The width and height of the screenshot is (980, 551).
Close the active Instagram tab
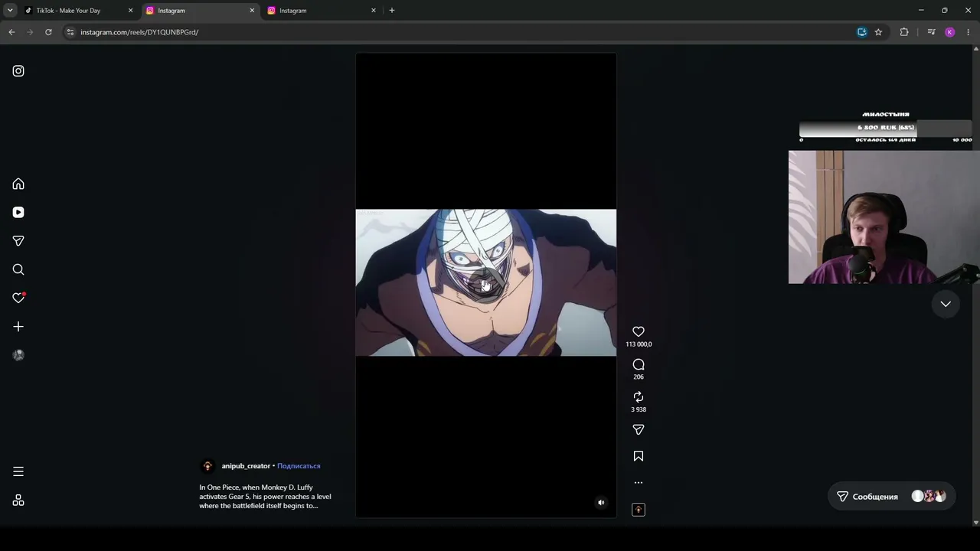[252, 11]
